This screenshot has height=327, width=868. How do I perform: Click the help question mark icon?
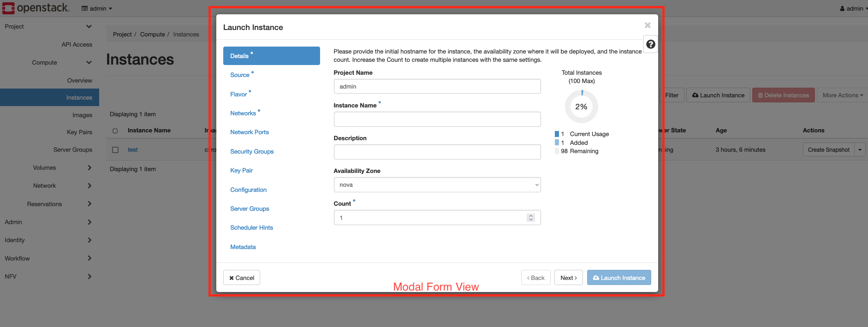pos(650,44)
